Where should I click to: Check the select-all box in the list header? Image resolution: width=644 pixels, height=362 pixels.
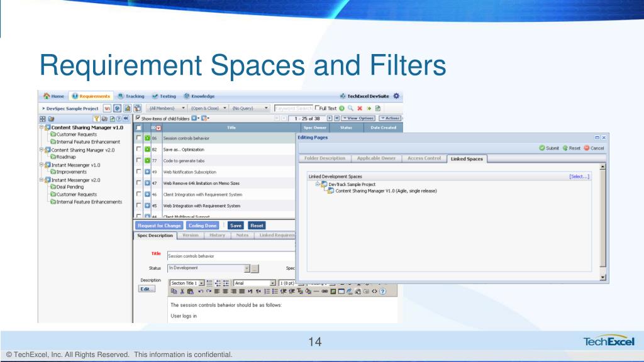tap(139, 128)
